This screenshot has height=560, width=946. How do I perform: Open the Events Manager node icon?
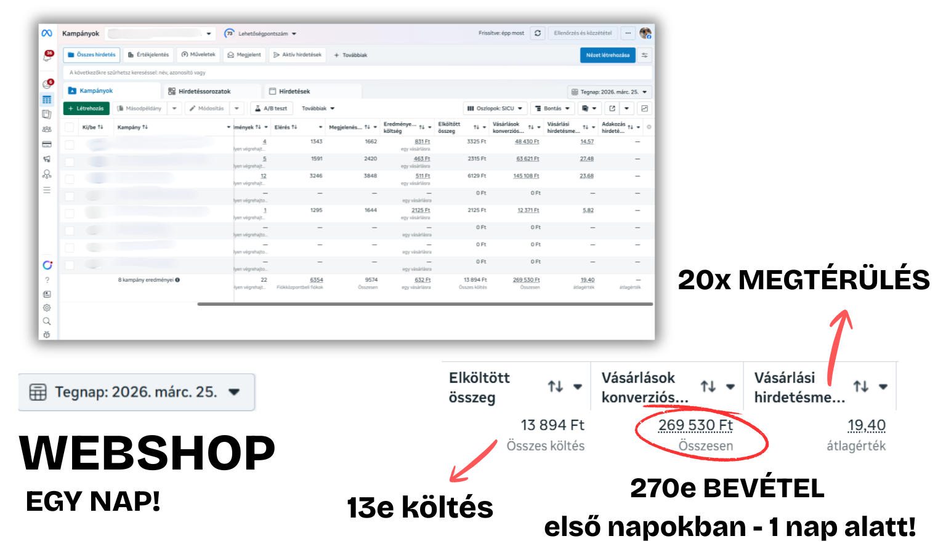coord(47,174)
